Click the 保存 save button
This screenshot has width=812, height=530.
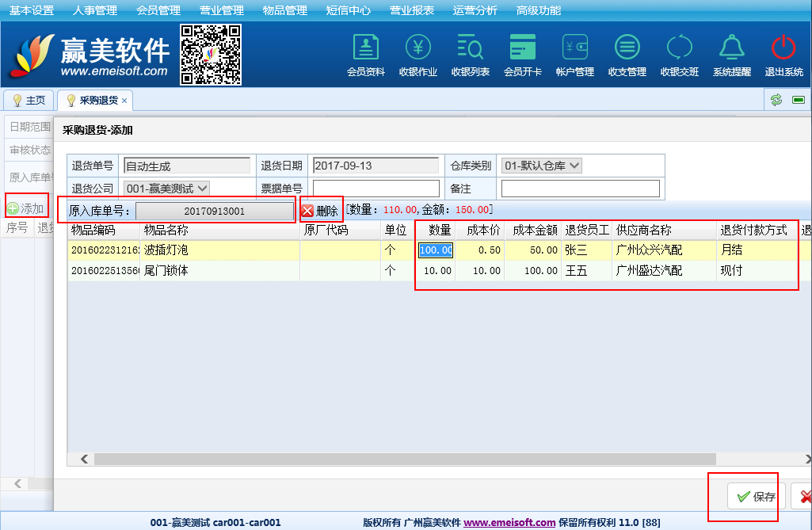[x=756, y=497]
